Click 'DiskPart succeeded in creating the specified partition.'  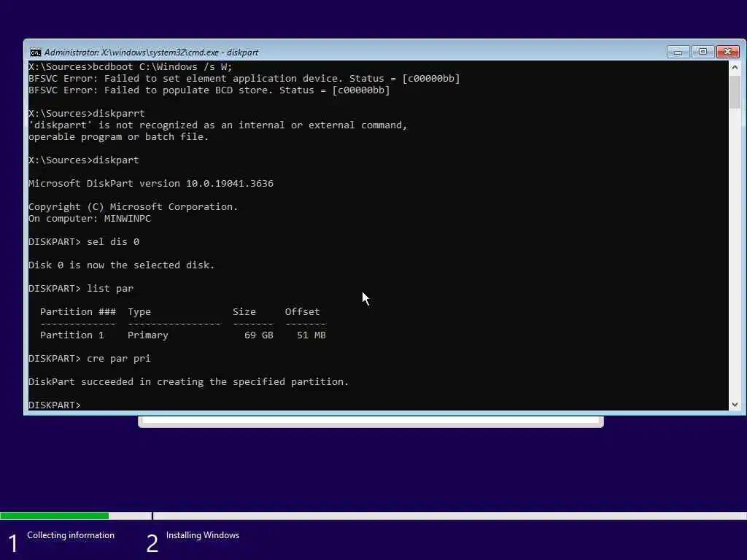coord(189,382)
